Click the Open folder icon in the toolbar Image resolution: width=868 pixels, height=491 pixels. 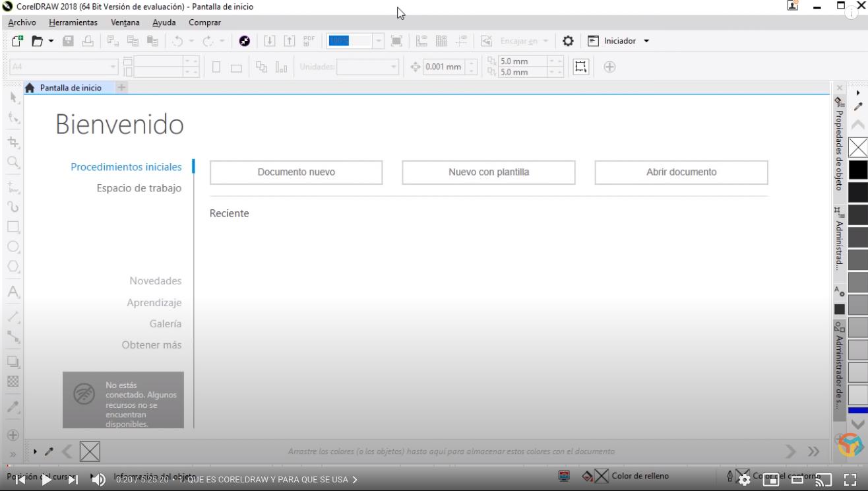[38, 41]
